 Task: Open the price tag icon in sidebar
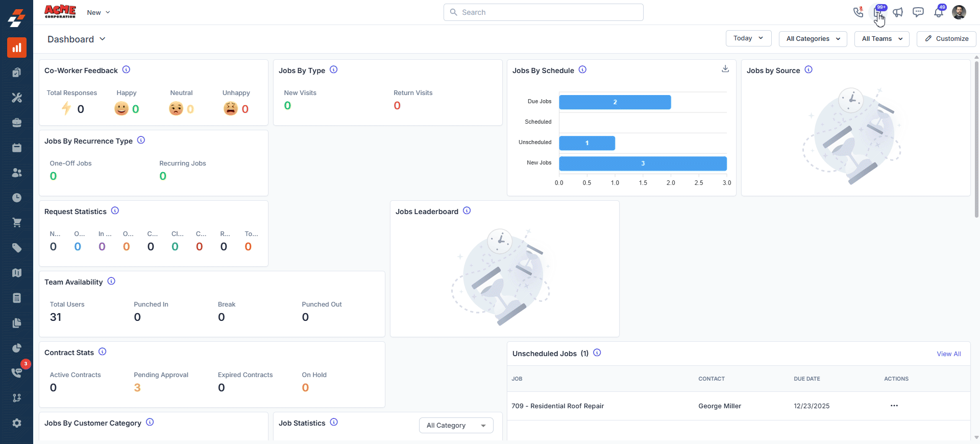click(17, 248)
